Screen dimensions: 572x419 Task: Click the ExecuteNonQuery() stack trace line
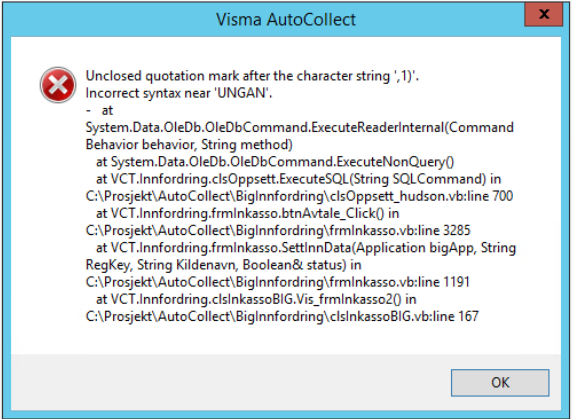pos(275,162)
